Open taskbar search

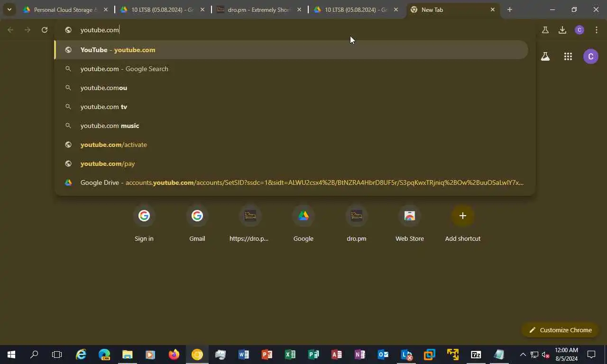[34, 355]
